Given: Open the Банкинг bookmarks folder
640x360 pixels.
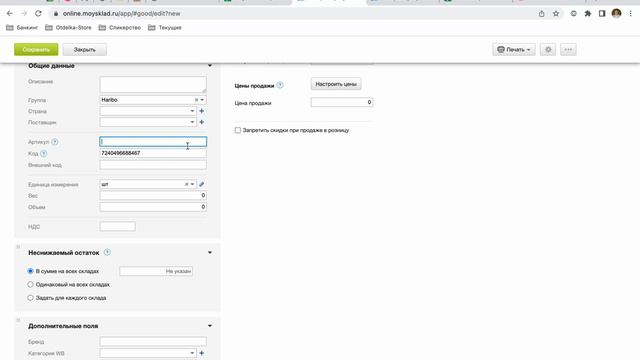Looking at the screenshot, I should coord(22,27).
